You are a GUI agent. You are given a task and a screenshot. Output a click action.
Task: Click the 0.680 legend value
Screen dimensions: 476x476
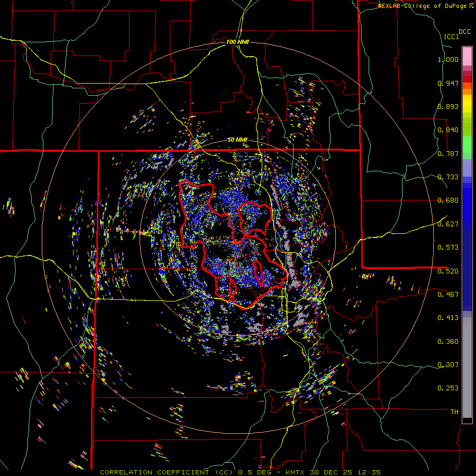(x=448, y=200)
